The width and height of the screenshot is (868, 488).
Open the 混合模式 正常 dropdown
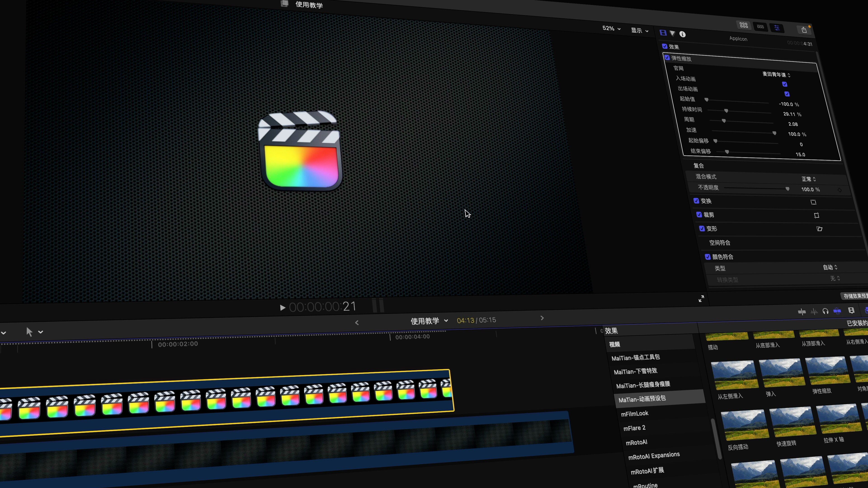click(808, 179)
